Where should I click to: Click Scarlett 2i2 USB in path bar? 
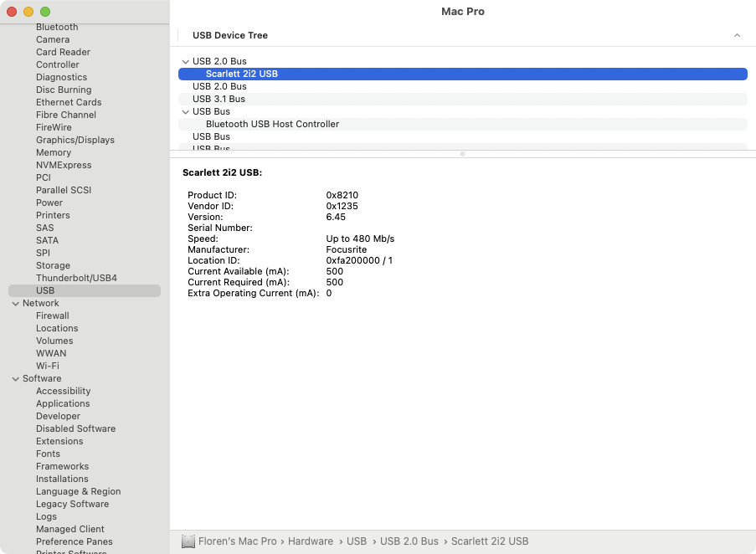coord(490,541)
